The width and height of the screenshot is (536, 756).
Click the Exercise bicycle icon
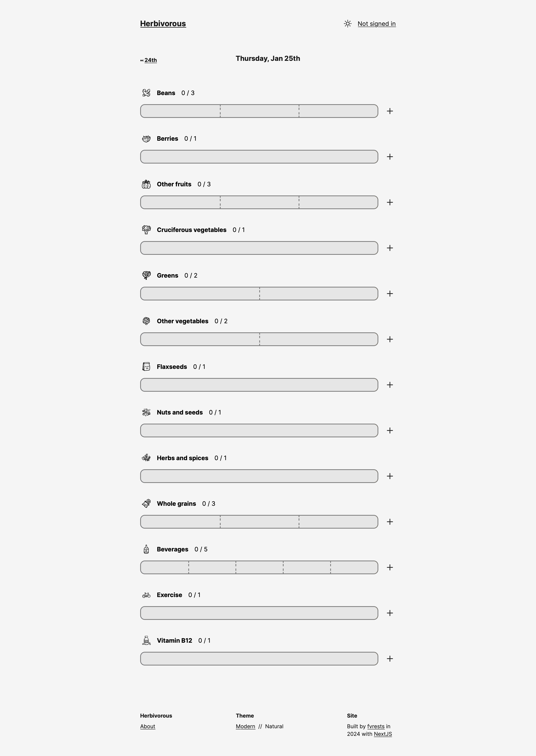(x=146, y=595)
